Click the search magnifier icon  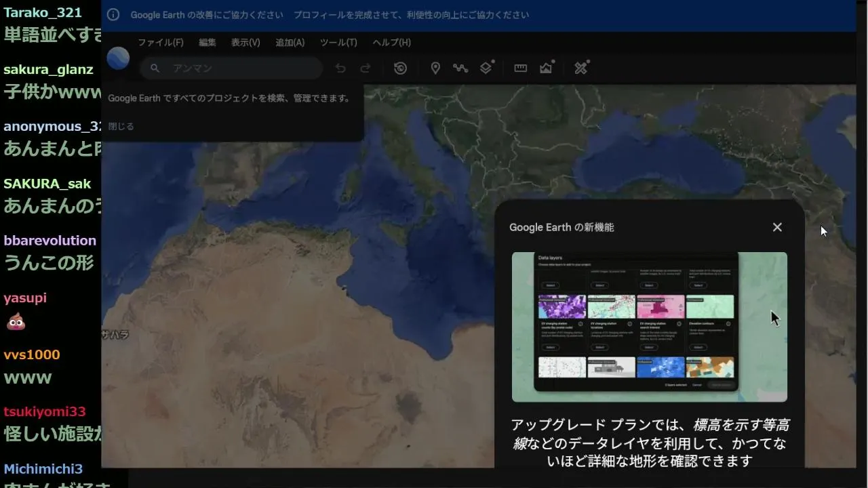[x=155, y=68]
